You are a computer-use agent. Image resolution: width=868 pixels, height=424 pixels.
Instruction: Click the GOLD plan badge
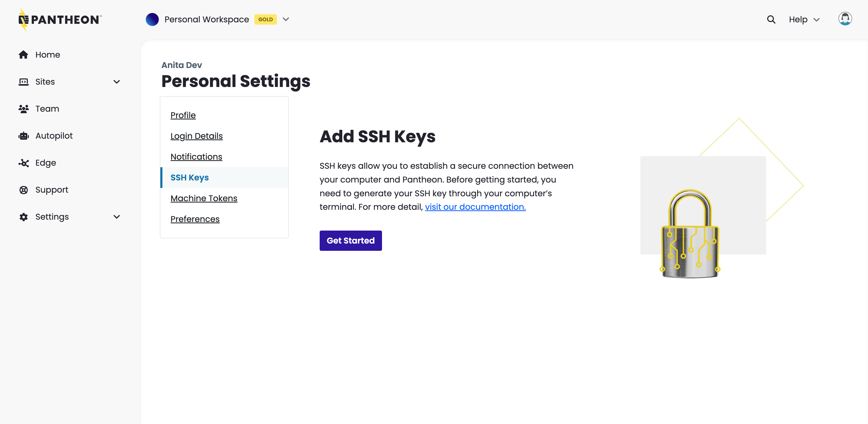coord(266,19)
